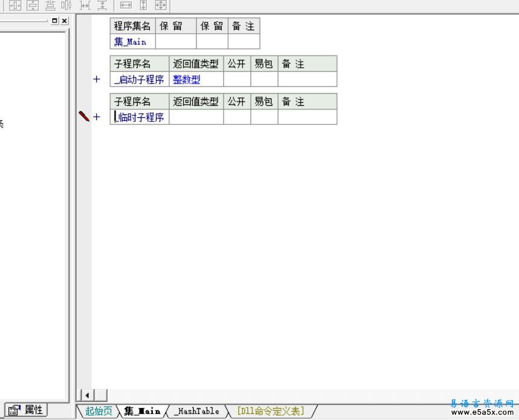Open the [Dll命令定义表] tab
The image size is (519, 420).
(270, 411)
